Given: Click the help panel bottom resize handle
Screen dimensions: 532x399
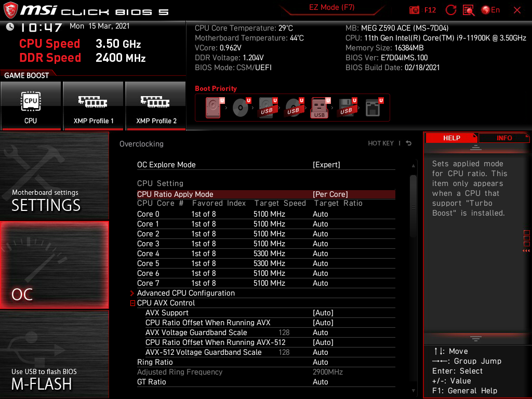Looking at the screenshot, I should coord(476,339).
